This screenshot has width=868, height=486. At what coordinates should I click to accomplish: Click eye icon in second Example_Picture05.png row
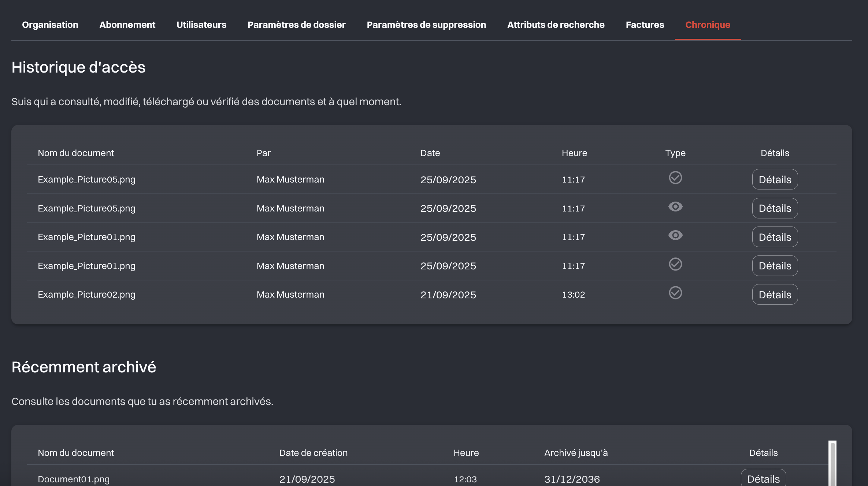click(x=675, y=207)
